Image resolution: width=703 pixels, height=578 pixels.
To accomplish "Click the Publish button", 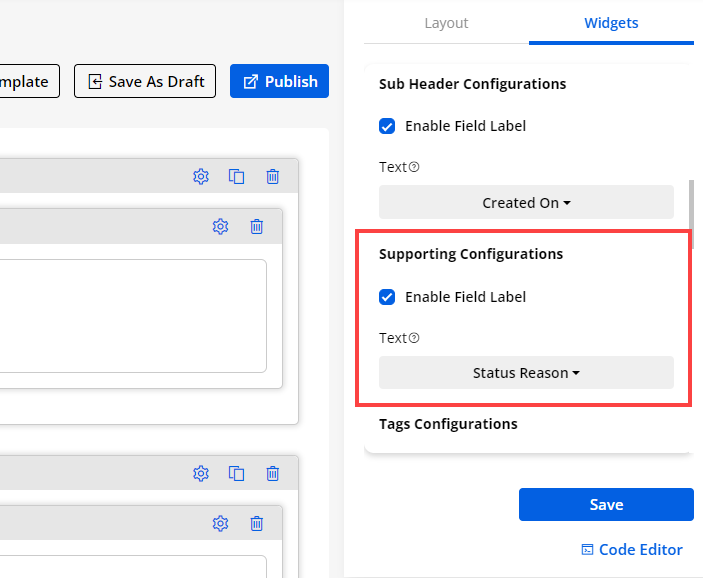I will pos(280,82).
